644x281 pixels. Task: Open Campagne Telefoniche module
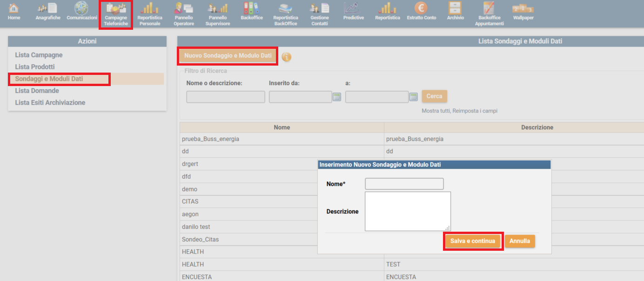(x=116, y=14)
